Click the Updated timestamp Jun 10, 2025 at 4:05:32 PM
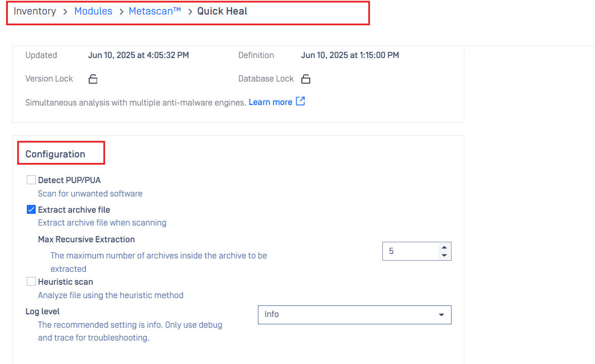595x364 pixels. point(138,55)
